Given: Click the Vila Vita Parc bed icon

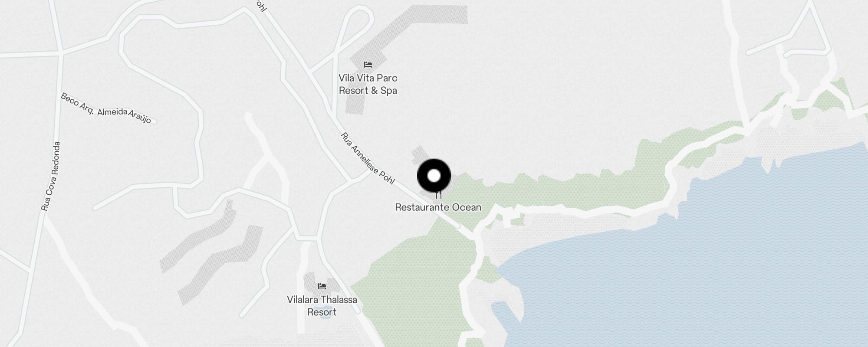Looking at the screenshot, I should [368, 65].
